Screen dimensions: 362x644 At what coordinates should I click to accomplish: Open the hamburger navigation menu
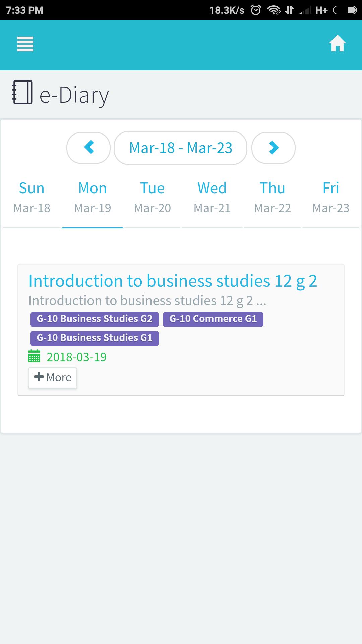tap(25, 44)
